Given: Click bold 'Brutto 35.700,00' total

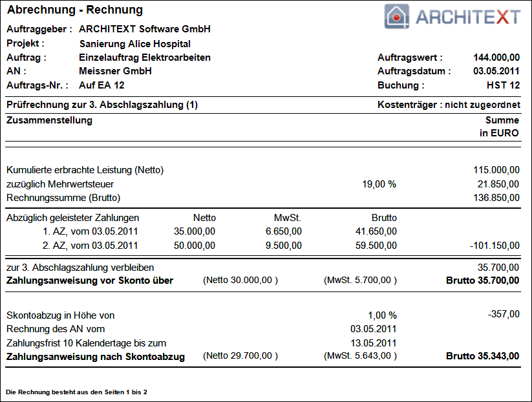Looking at the screenshot, I should click(482, 280).
